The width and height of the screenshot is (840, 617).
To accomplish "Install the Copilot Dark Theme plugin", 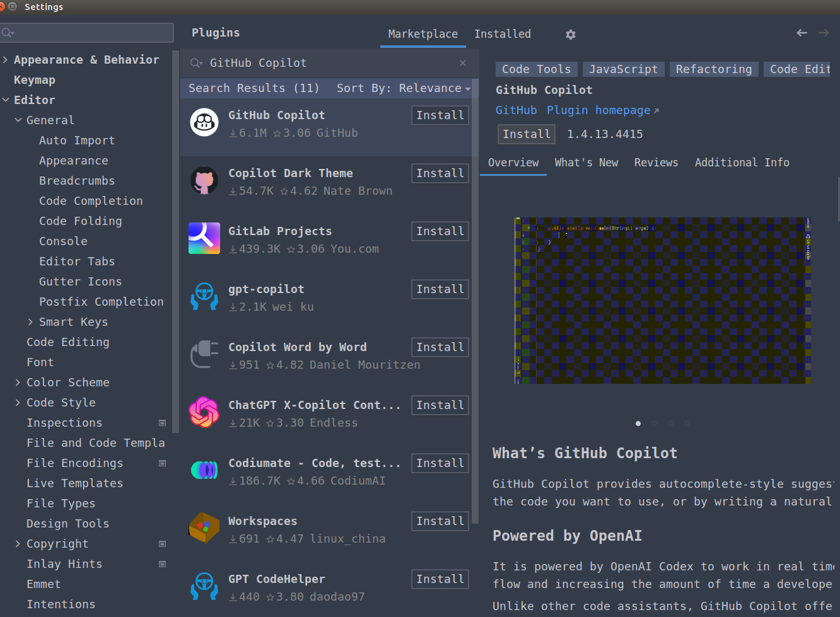I will pyautogui.click(x=440, y=173).
